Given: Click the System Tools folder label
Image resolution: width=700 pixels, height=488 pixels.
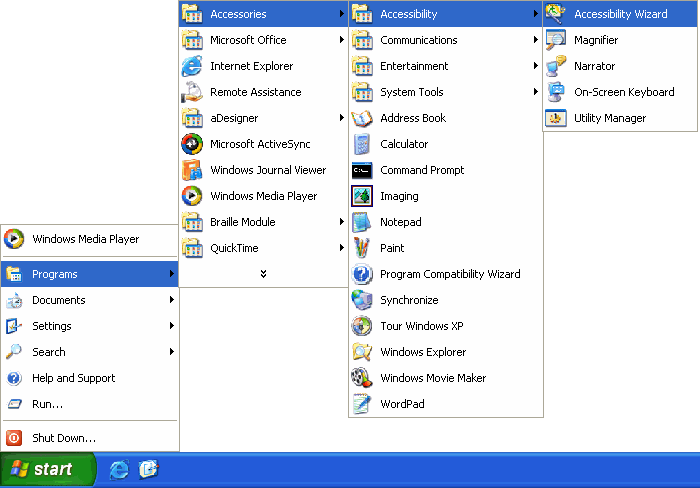Looking at the screenshot, I should click(x=412, y=92).
